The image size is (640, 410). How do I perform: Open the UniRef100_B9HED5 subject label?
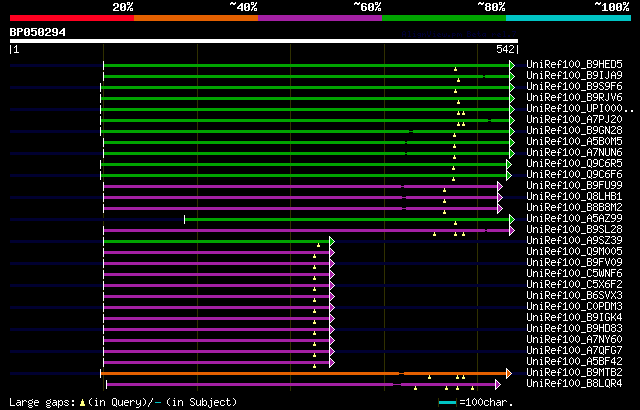574,64
